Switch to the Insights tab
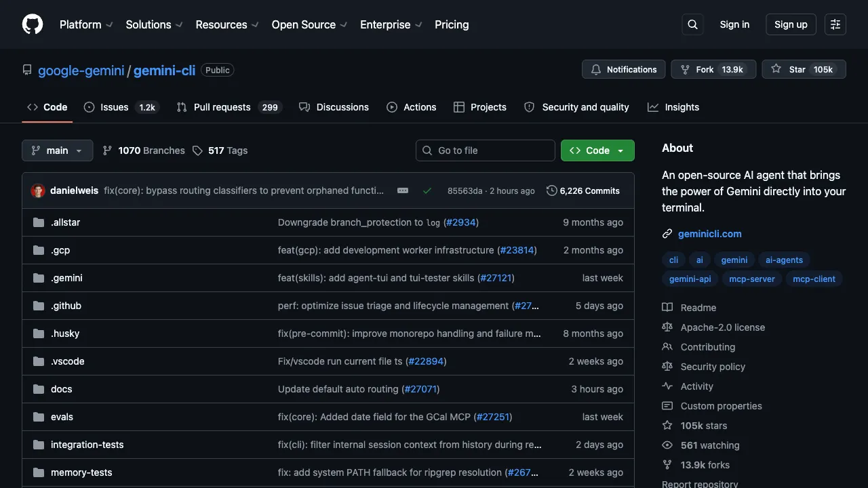This screenshot has height=488, width=868. point(673,107)
